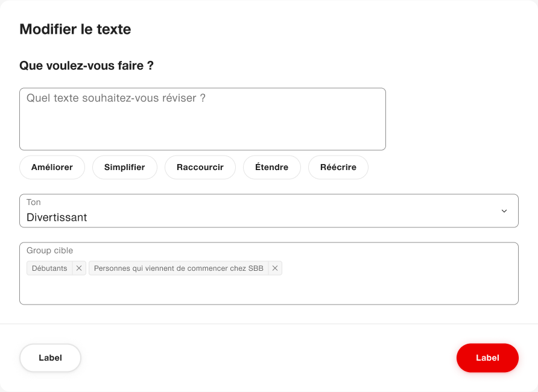Choose the Étendre action

[x=271, y=167]
